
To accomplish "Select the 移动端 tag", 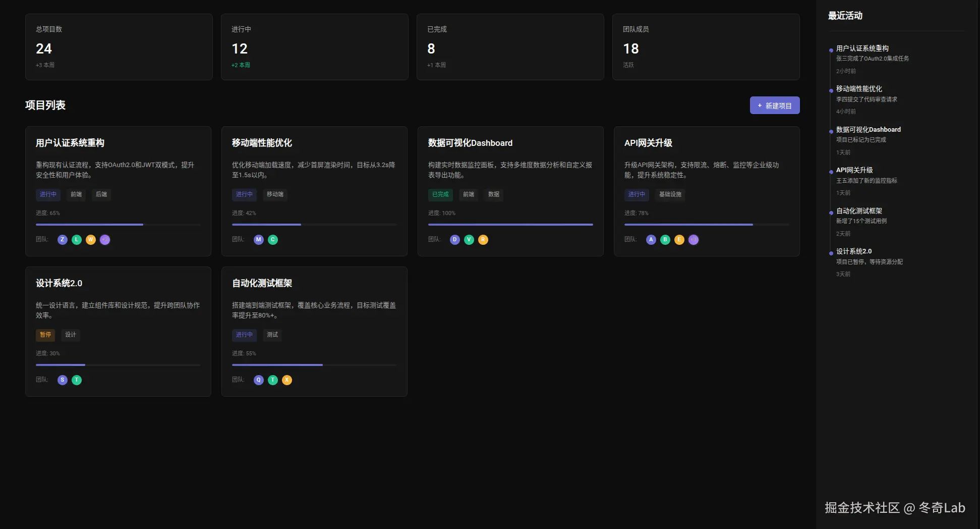I will 275,194.
